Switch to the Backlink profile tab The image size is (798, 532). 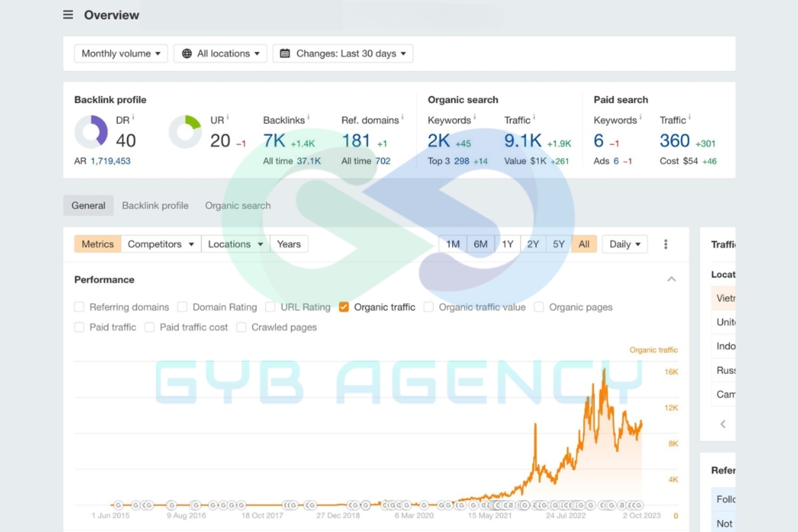(x=155, y=206)
